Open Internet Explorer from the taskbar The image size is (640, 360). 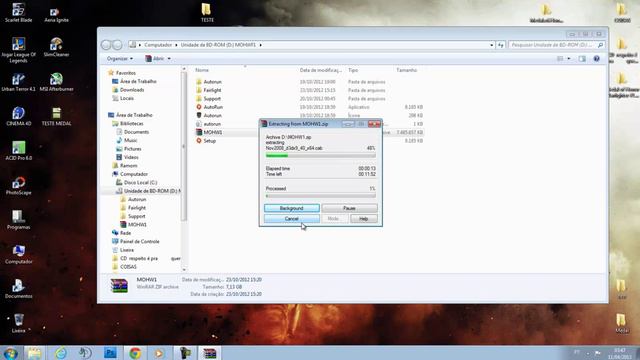[x=60, y=353]
